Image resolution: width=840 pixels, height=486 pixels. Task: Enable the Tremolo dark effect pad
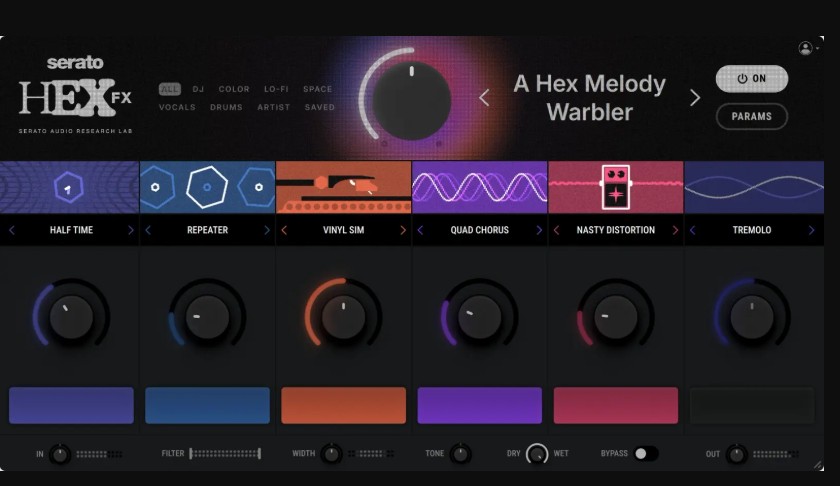pos(752,406)
